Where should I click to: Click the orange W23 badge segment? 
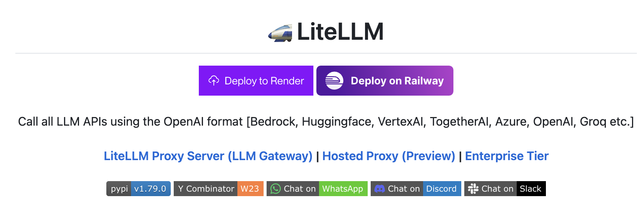(250, 189)
